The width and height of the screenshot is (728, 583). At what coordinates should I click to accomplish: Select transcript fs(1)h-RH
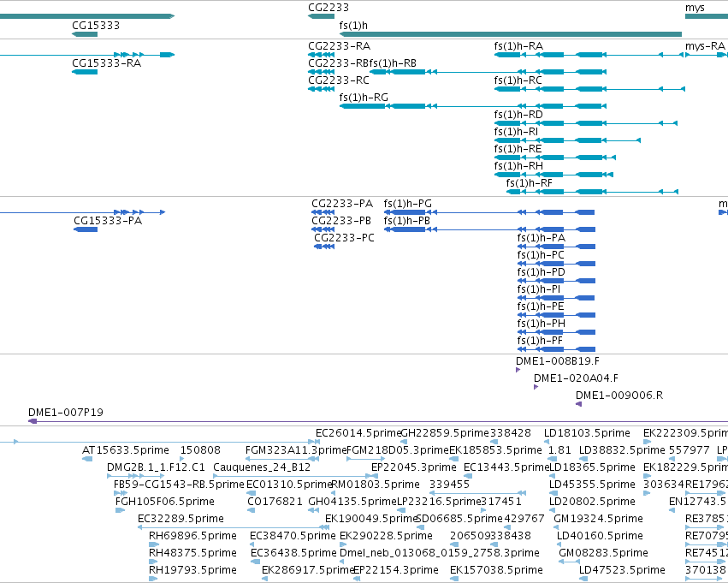click(518, 166)
